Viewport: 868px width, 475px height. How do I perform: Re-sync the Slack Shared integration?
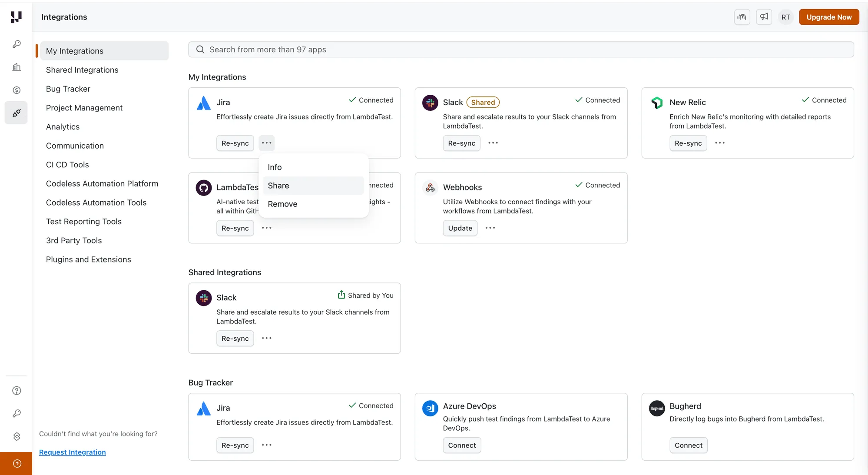coord(461,143)
